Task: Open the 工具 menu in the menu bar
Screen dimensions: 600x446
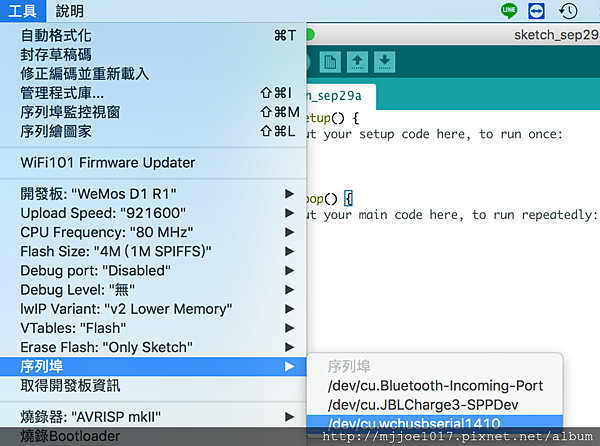Action: [23, 11]
